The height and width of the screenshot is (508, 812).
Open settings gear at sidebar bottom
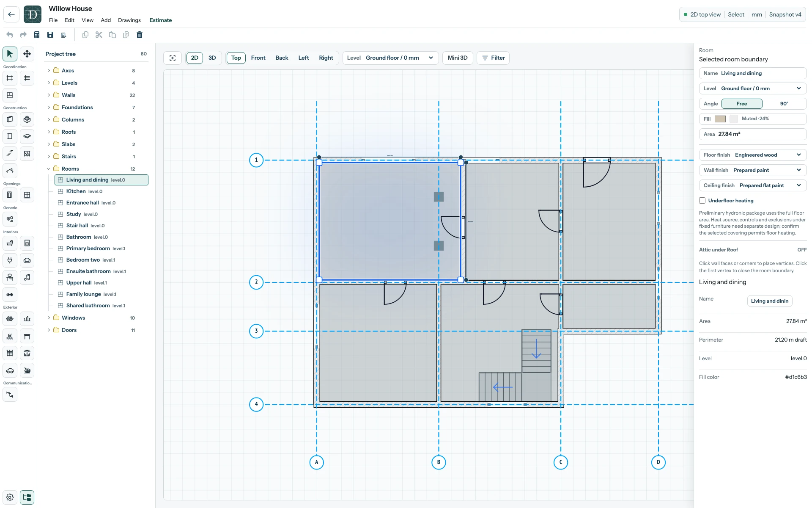[x=10, y=497]
